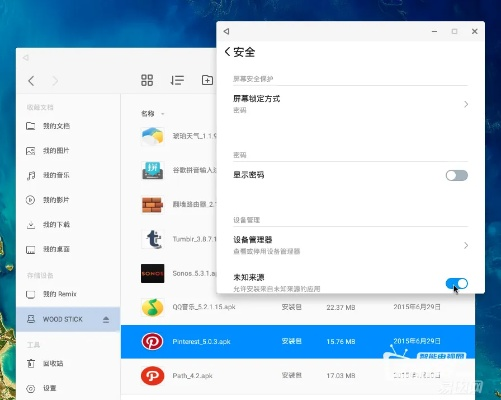Click size 22.37 MB in QQ音乐 row

tap(341, 307)
